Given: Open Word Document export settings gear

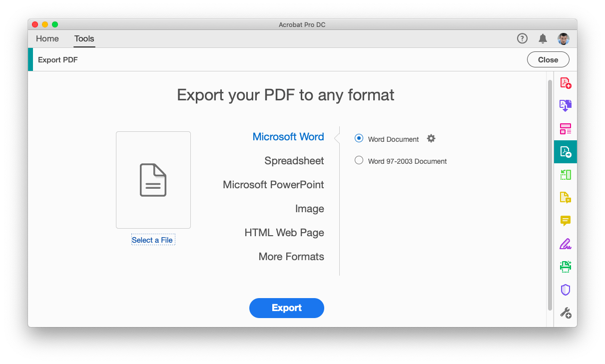Looking at the screenshot, I should pos(431,138).
